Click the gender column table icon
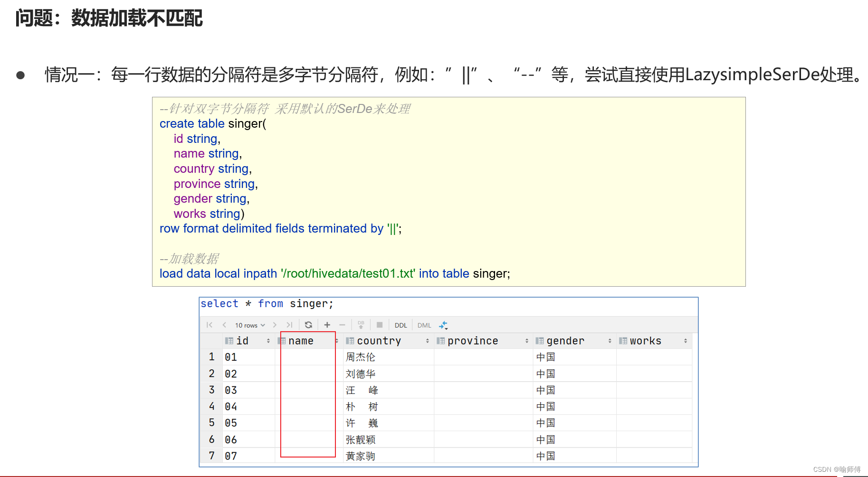The height and width of the screenshot is (477, 868). 540,341
